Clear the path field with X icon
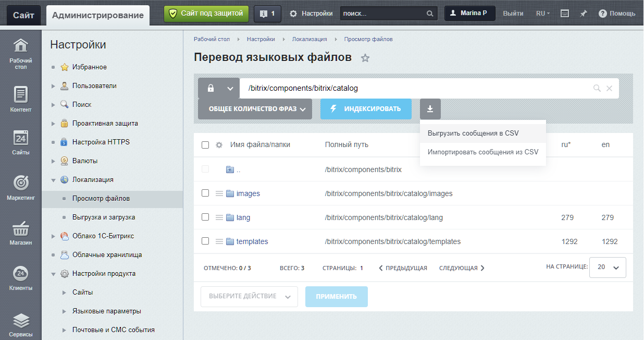The image size is (644, 340). [609, 89]
